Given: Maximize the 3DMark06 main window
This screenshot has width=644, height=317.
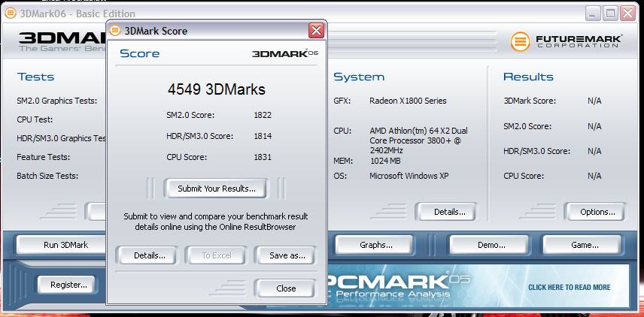Looking at the screenshot, I should coord(610,14).
